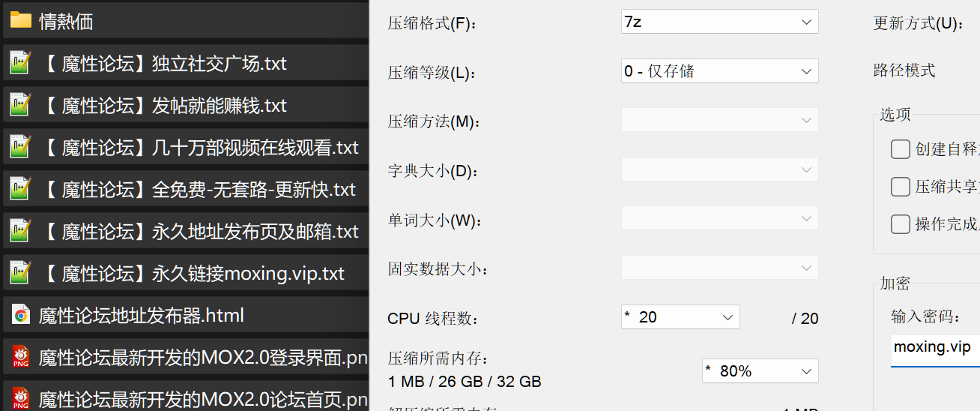Enable the 创建自释放 checkbox
Screen dimensions: 980x411
901,149
